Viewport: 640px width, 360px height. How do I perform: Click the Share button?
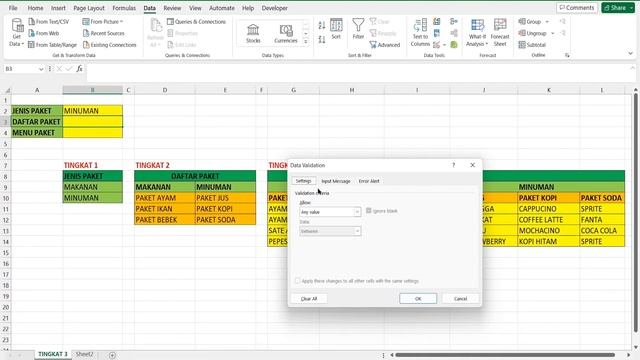tap(615, 8)
